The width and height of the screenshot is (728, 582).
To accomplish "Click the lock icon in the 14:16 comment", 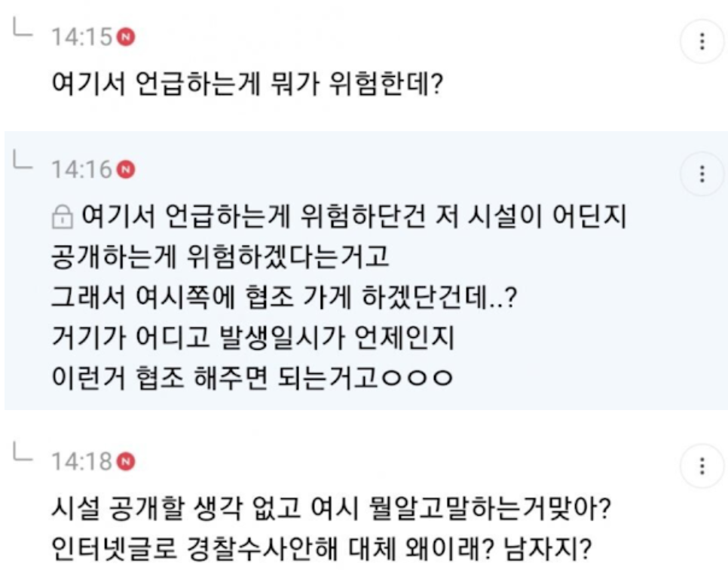I will pyautogui.click(x=61, y=219).
